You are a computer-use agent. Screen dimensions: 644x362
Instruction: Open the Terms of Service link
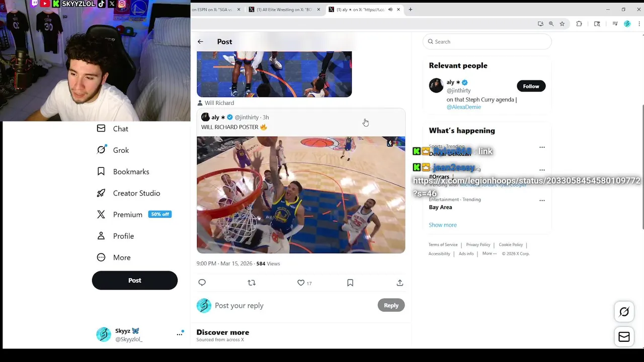point(443,245)
